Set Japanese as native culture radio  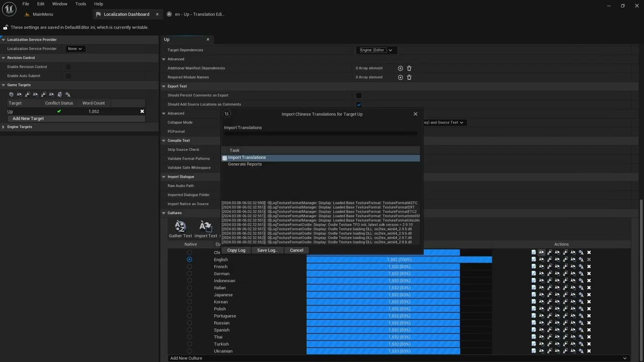coord(190,295)
